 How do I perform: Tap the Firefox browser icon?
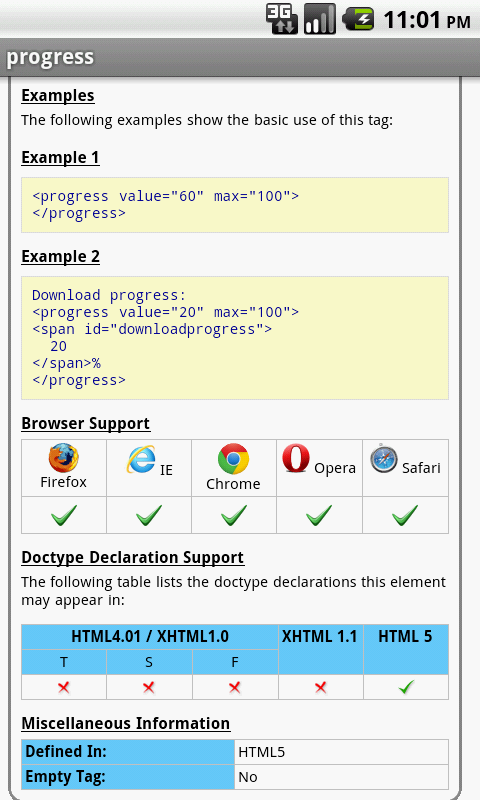tap(64, 458)
